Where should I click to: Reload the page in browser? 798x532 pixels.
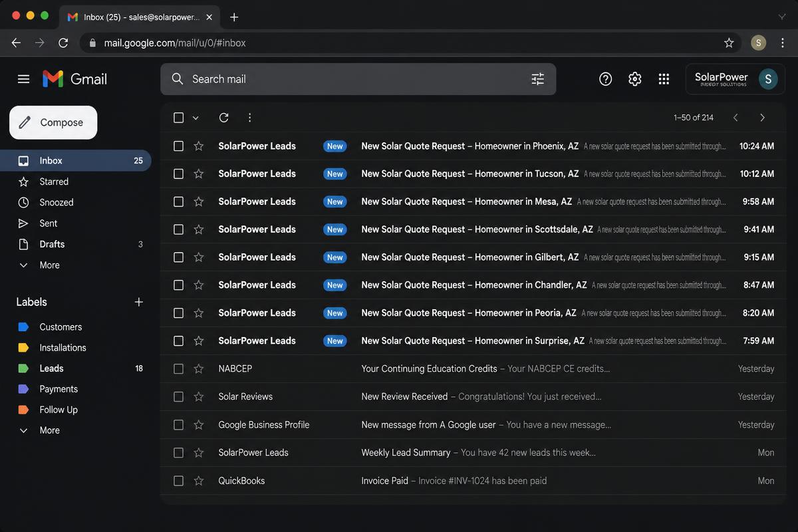coord(63,43)
